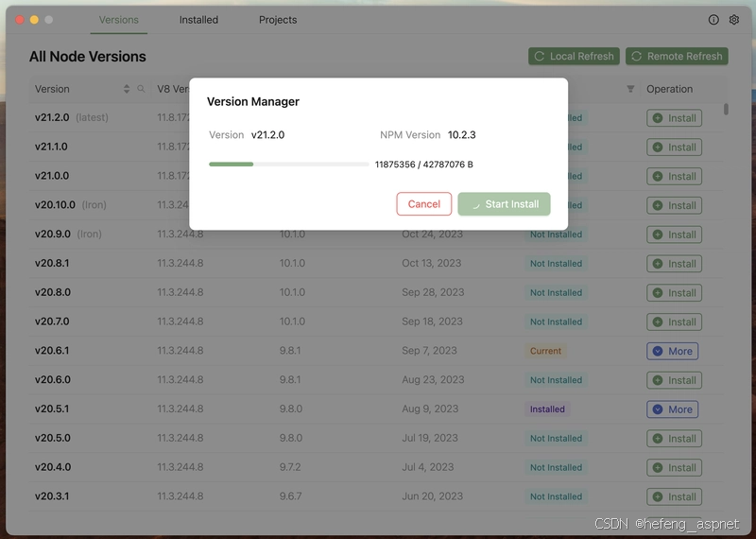The image size is (756, 539).
Task: Click the Sep 7, 2023 date cell
Action: [429, 350]
